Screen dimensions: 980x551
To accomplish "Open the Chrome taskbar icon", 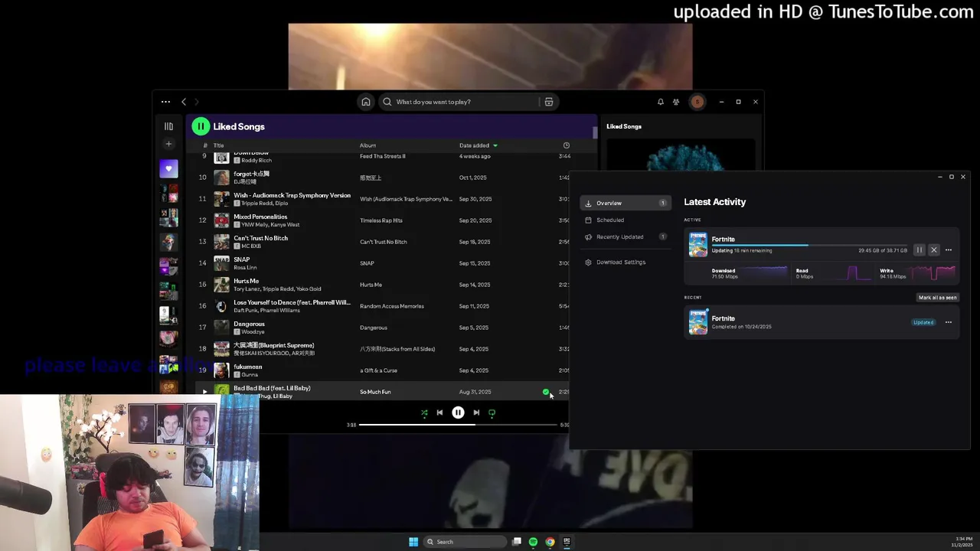I will 550,542.
